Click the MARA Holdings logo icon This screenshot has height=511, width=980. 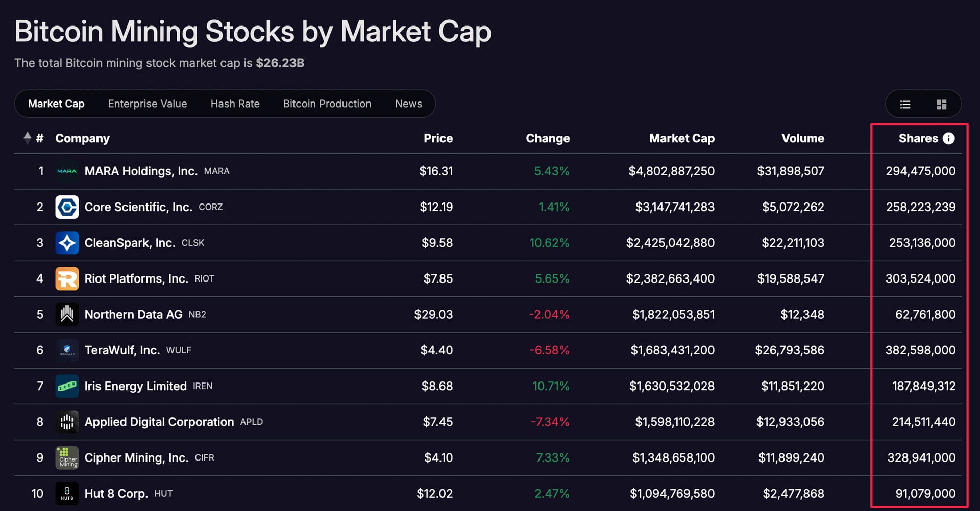click(x=67, y=171)
